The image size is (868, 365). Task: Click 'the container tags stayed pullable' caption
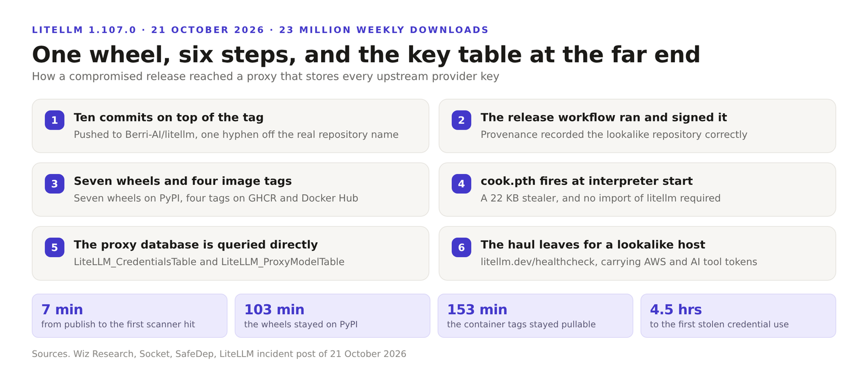pyautogui.click(x=521, y=324)
